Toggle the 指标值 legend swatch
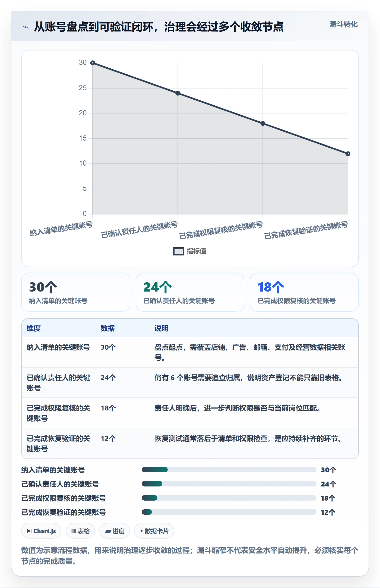380x588 pixels. [x=178, y=251]
